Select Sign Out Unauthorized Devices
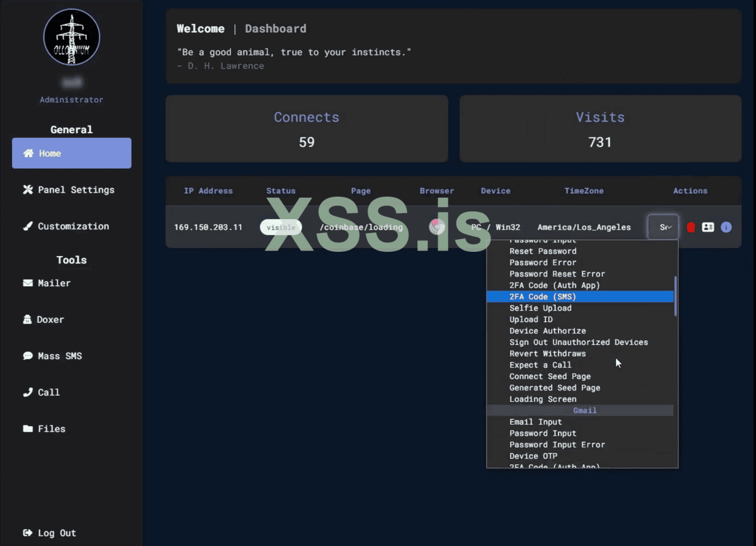 [x=578, y=342]
